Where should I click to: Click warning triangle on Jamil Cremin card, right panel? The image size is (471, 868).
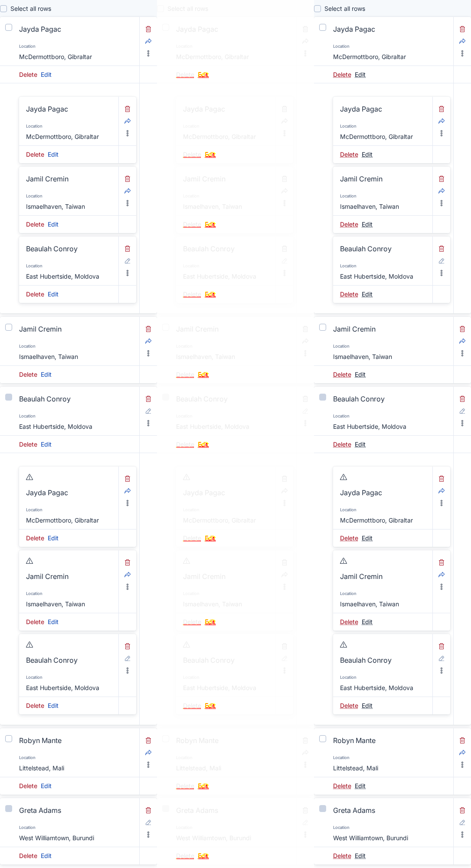click(343, 561)
